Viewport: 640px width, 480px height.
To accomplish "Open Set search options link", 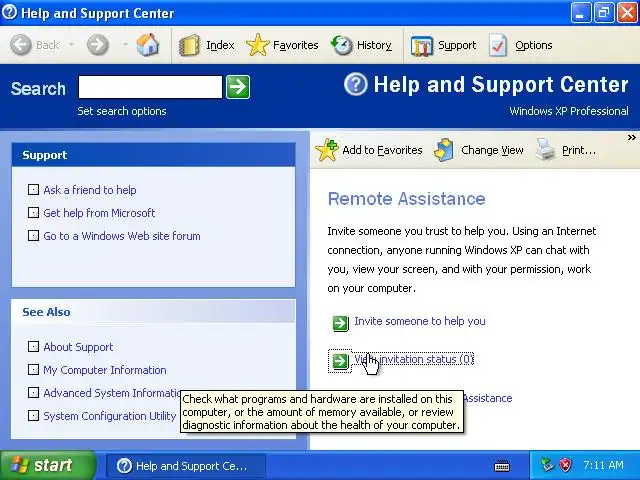I will click(x=122, y=111).
